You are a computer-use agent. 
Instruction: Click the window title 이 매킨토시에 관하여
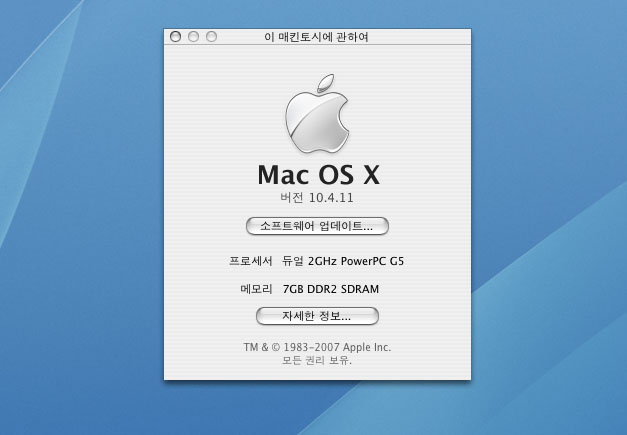click(x=317, y=37)
